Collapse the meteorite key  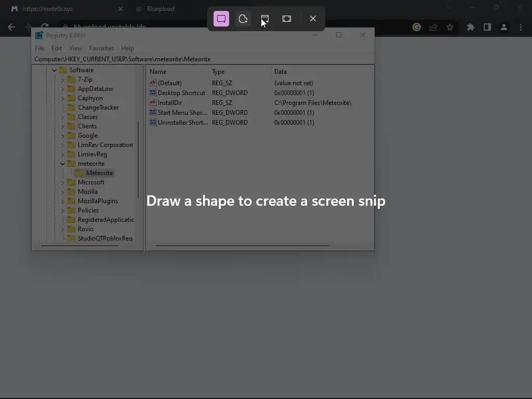(62, 164)
